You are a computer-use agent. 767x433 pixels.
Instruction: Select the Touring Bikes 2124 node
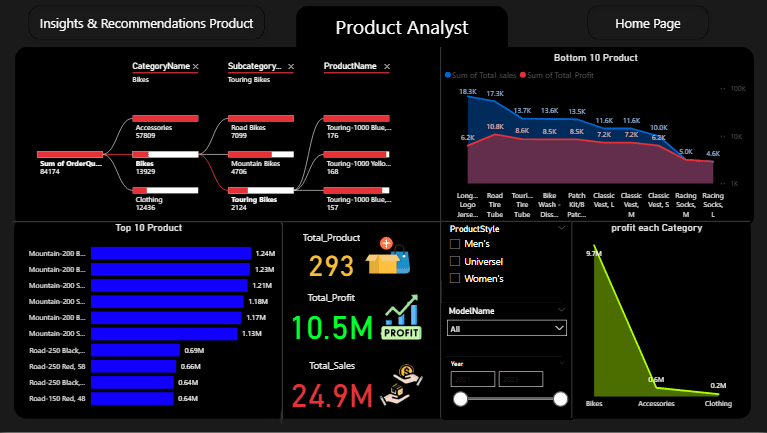pos(261,190)
